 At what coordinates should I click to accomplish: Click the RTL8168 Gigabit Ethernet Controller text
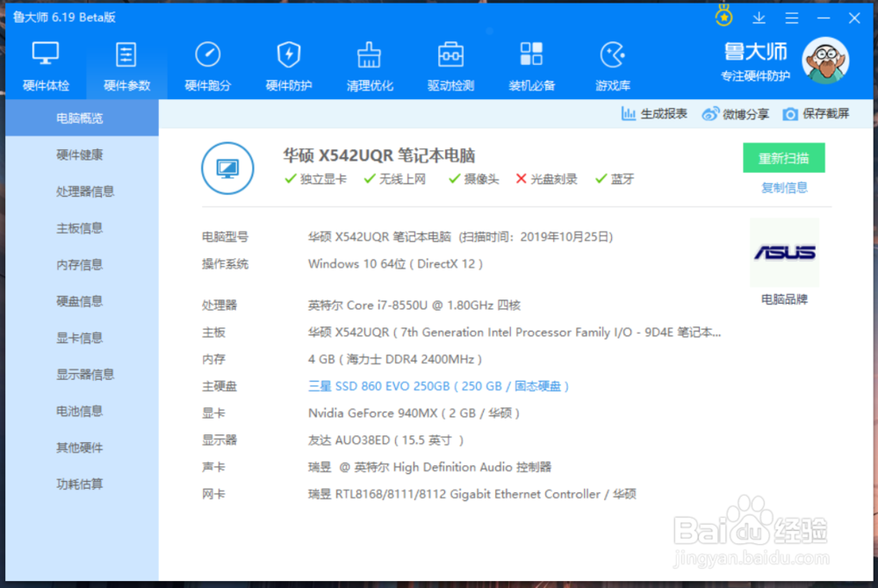[x=472, y=494]
